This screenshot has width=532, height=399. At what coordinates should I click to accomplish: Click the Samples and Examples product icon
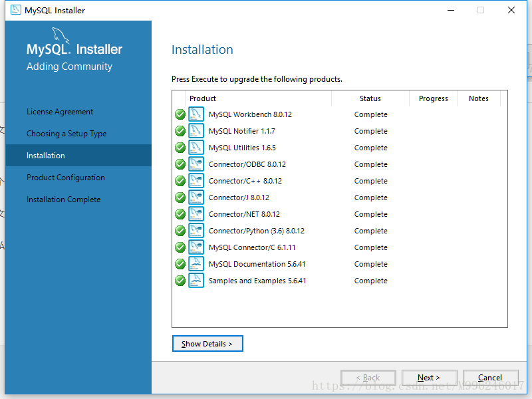click(196, 280)
